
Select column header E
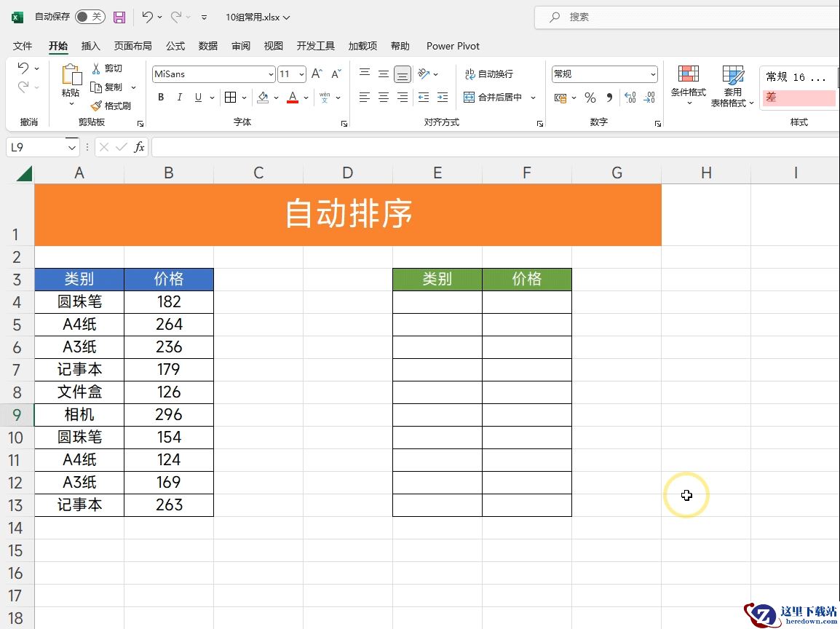click(437, 173)
